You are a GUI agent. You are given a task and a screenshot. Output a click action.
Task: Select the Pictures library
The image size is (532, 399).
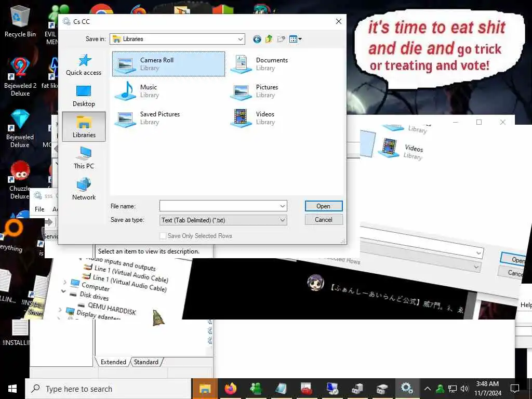coord(255,91)
